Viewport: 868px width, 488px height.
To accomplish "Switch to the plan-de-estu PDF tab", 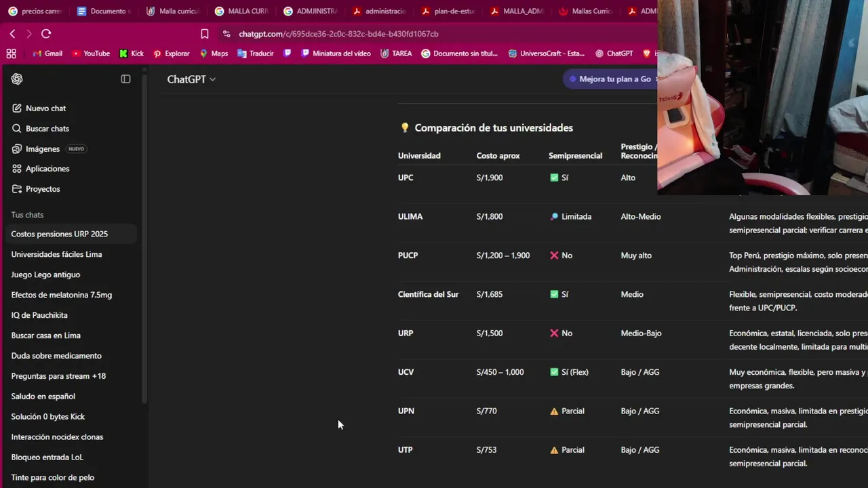I will click(x=448, y=11).
